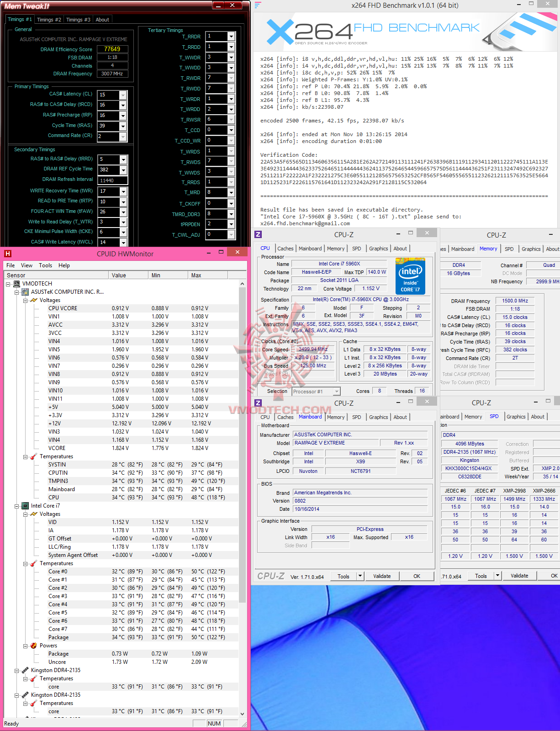Click Validate in the CPU-Z SPD window
The image size is (560, 731).
pyautogui.click(x=519, y=576)
